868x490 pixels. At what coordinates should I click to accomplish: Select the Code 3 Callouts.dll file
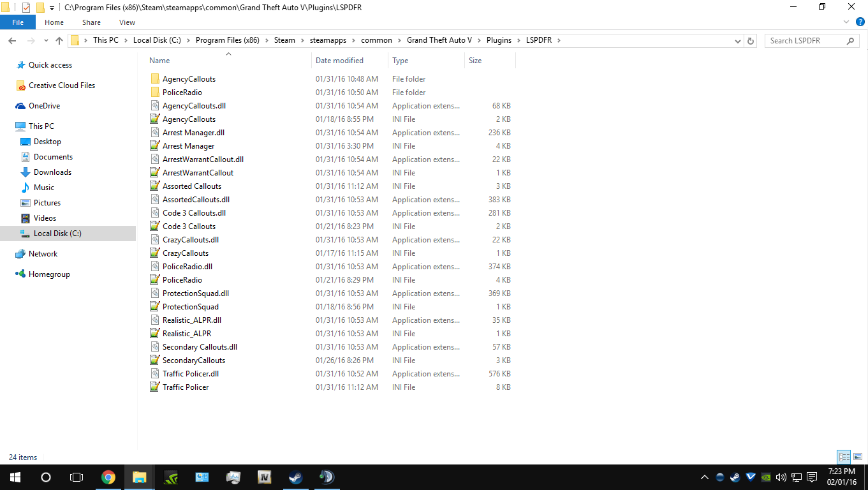(194, 213)
